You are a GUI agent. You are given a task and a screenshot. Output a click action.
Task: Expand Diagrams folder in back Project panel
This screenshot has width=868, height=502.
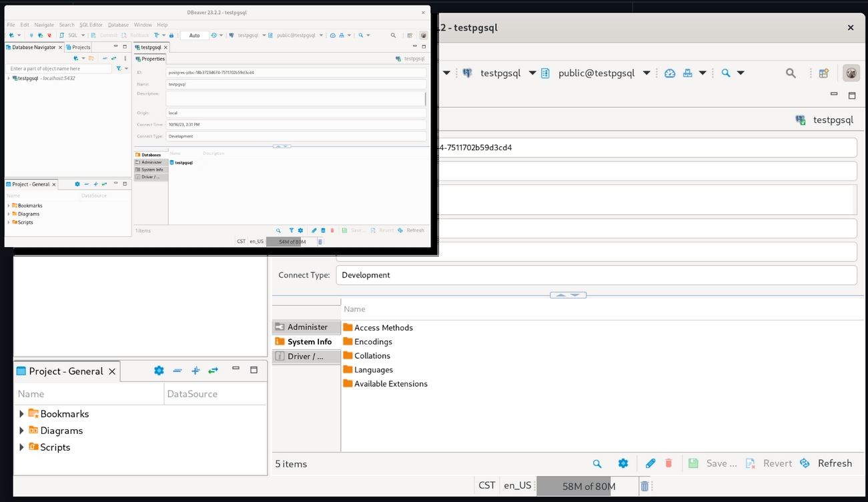pyautogui.click(x=21, y=431)
